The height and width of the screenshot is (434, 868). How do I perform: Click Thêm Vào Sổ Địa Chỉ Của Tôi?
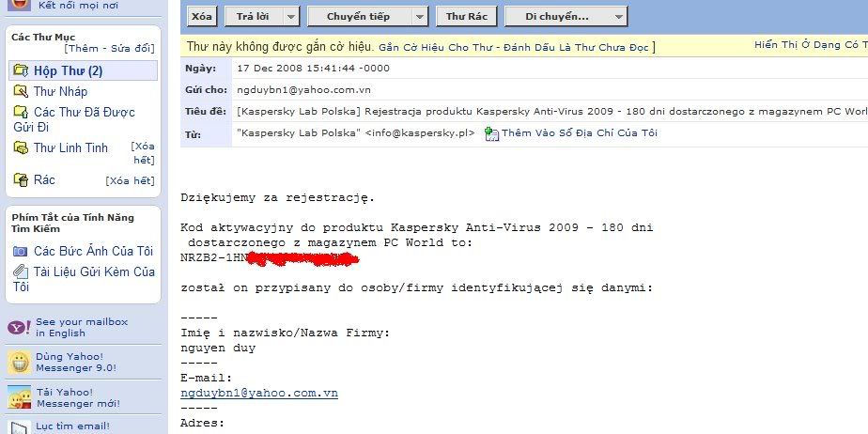(580, 132)
